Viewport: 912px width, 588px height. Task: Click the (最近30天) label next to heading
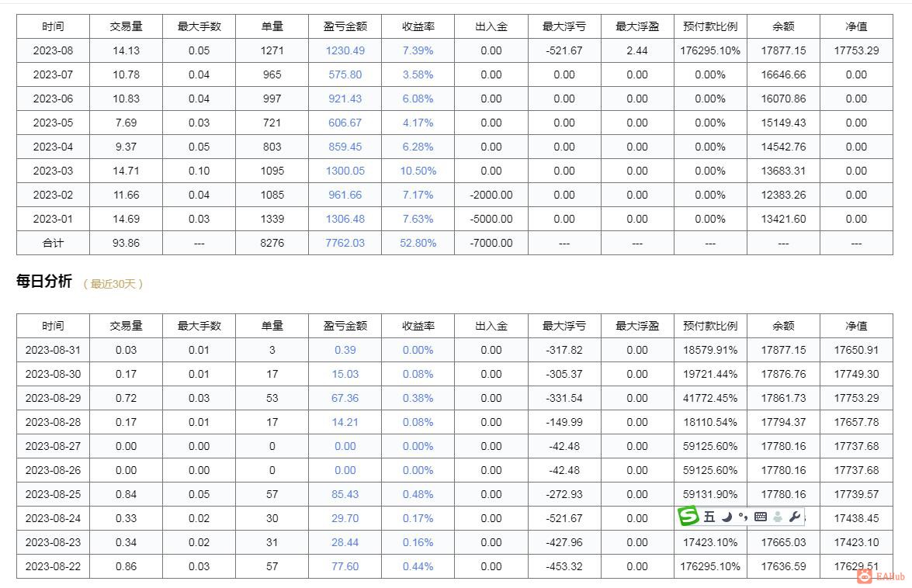click(x=113, y=284)
